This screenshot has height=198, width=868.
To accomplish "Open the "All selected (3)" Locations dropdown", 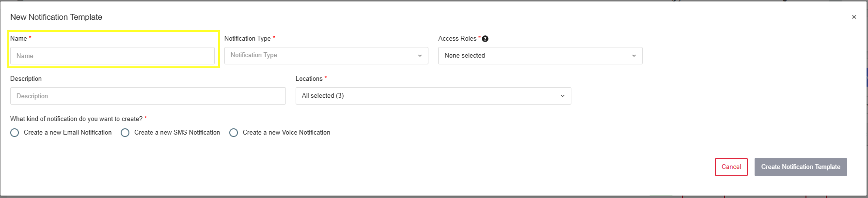I will tap(433, 96).
